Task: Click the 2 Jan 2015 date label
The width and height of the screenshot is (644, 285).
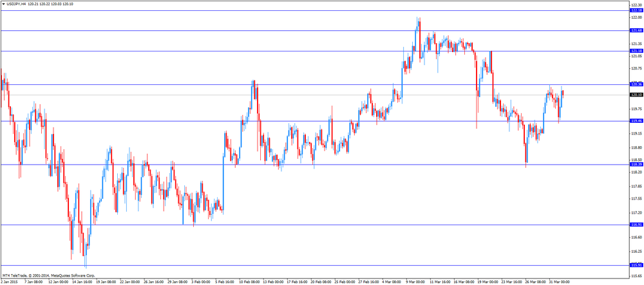Action: point(8,282)
